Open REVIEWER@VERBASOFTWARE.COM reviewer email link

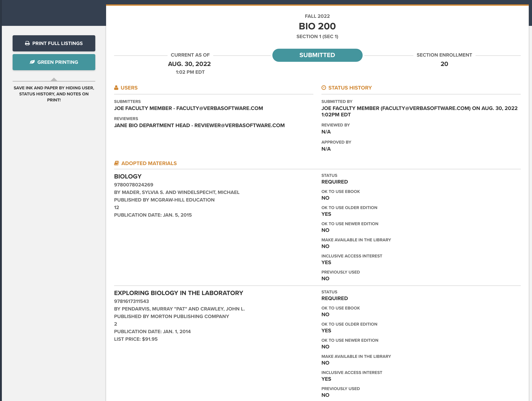[x=240, y=125]
